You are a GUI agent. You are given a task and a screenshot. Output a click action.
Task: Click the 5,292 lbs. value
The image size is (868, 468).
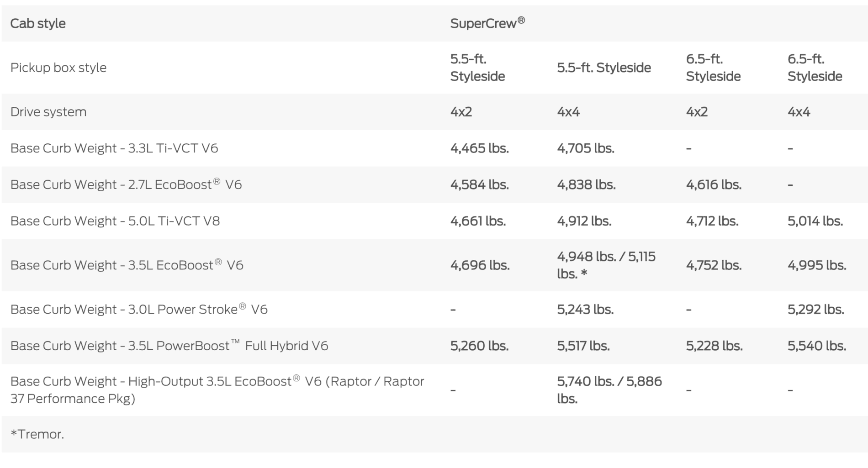[815, 310]
